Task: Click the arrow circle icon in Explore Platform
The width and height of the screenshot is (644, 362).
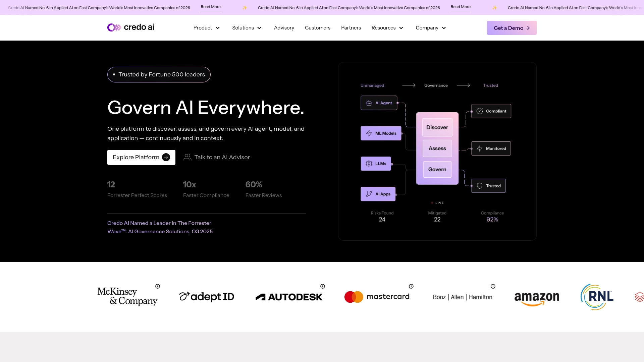Action: click(166, 157)
